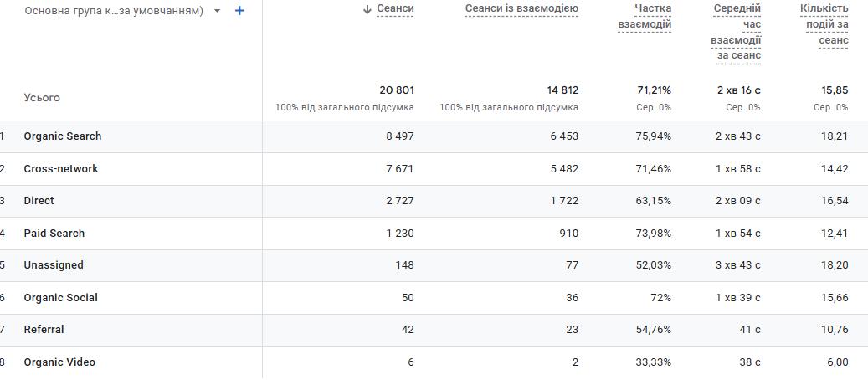Select the Organic Search row
The height and width of the screenshot is (380, 868).
tap(63, 136)
